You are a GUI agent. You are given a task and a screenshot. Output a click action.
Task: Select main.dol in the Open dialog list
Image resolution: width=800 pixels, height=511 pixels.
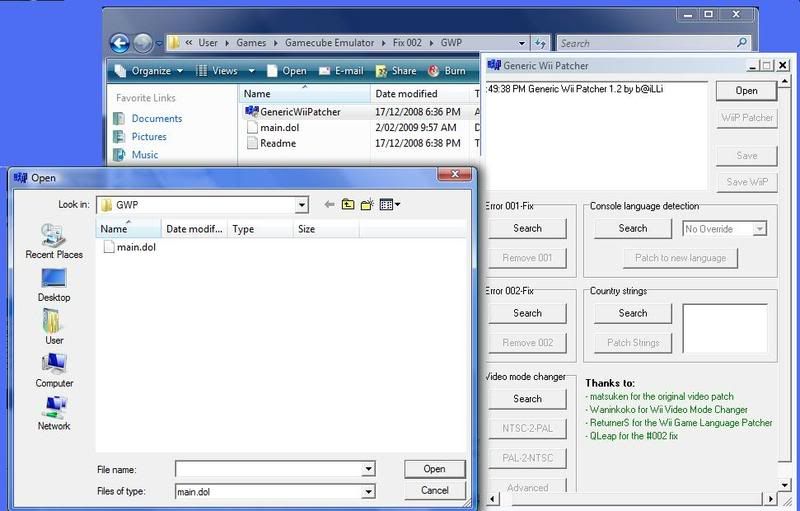(x=130, y=247)
